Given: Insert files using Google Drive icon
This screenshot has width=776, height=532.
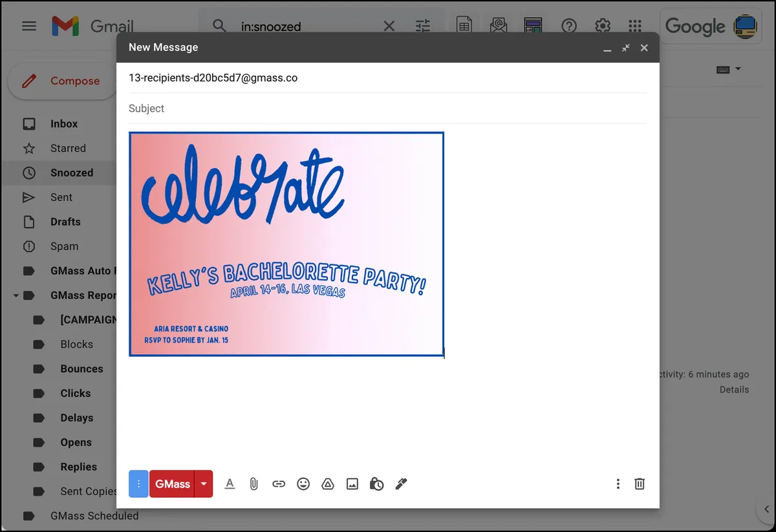Looking at the screenshot, I should pos(328,484).
